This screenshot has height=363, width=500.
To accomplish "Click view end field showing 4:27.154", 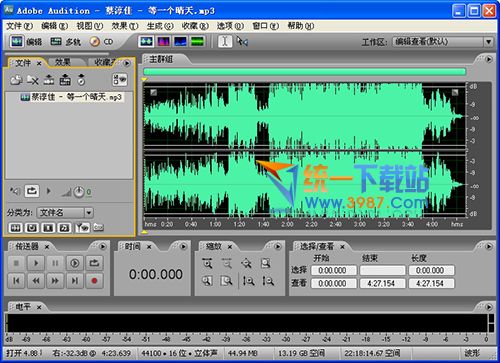I will (383, 284).
